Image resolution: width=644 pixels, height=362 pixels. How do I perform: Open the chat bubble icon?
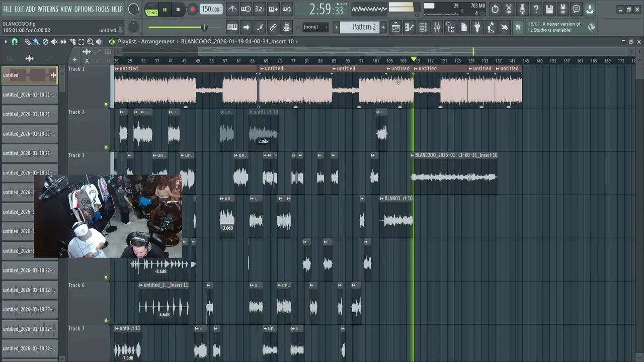pos(577,9)
